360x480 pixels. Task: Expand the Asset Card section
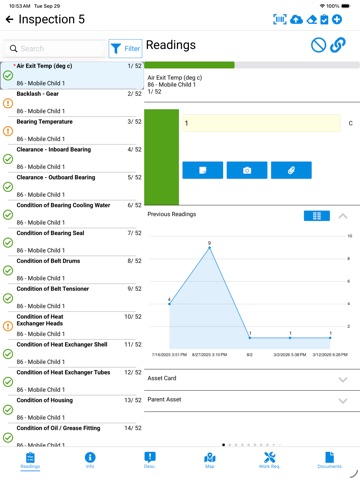coord(252,379)
